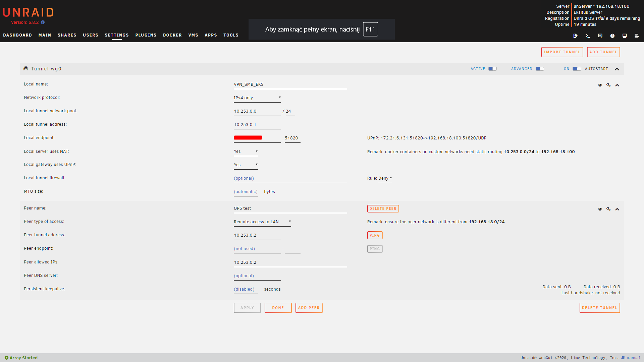
Task: Click the help question mark icon
Action: pyautogui.click(x=612, y=36)
